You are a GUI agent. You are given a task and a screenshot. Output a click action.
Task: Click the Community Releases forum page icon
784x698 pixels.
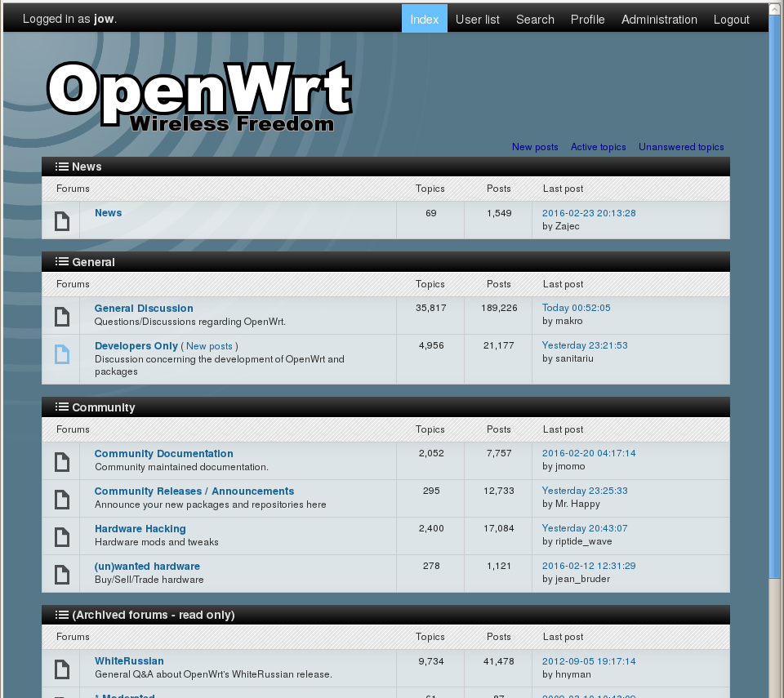(62, 500)
